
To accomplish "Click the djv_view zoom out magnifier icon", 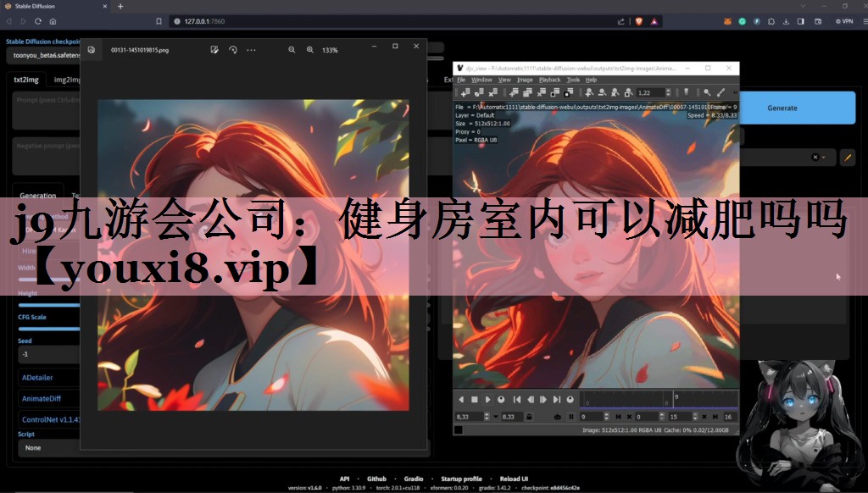I will 603,92.
